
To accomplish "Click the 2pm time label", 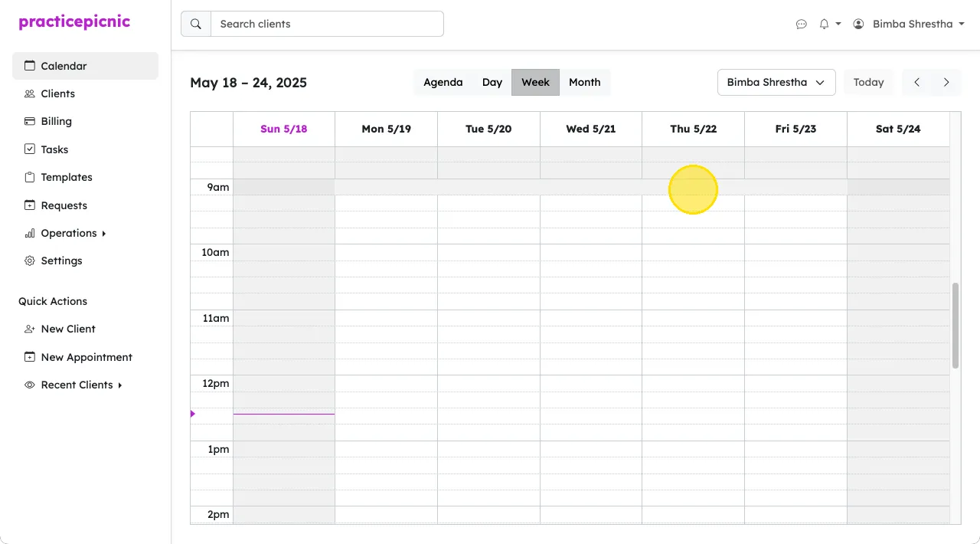I will click(218, 514).
